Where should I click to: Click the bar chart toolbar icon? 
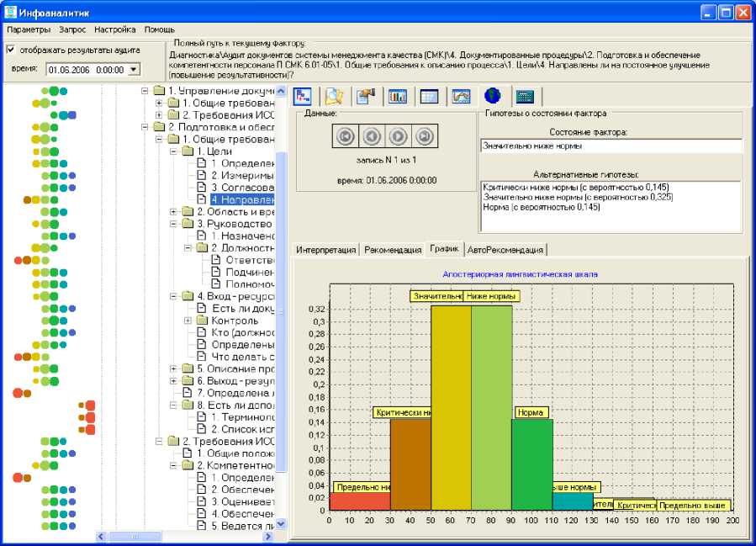[397, 96]
